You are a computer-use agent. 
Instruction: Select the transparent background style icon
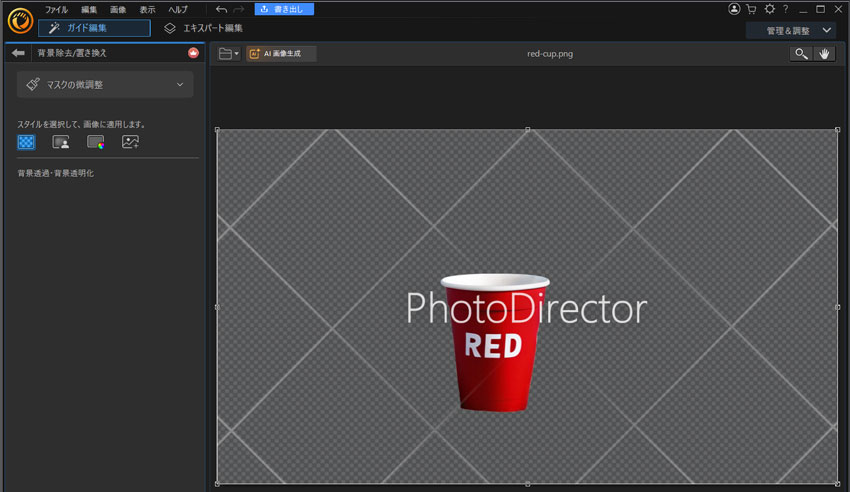[x=26, y=142]
